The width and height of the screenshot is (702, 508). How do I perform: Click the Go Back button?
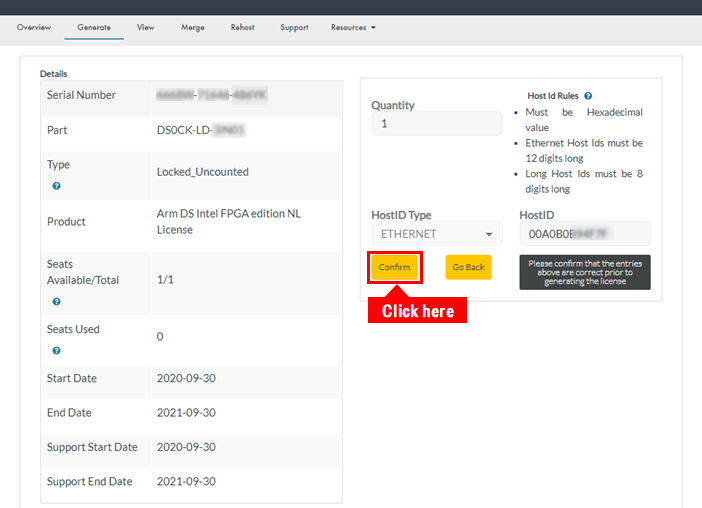[x=468, y=267]
